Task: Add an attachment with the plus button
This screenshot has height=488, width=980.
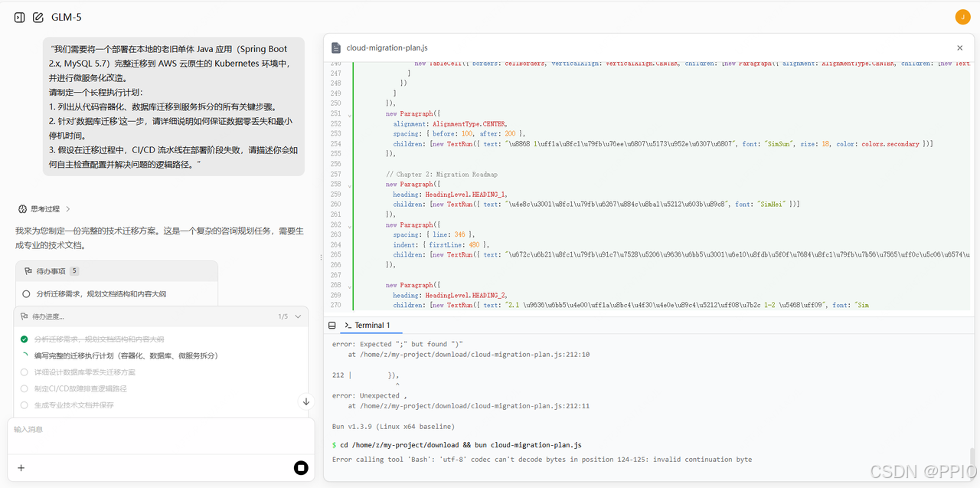Action: pyautogui.click(x=21, y=467)
